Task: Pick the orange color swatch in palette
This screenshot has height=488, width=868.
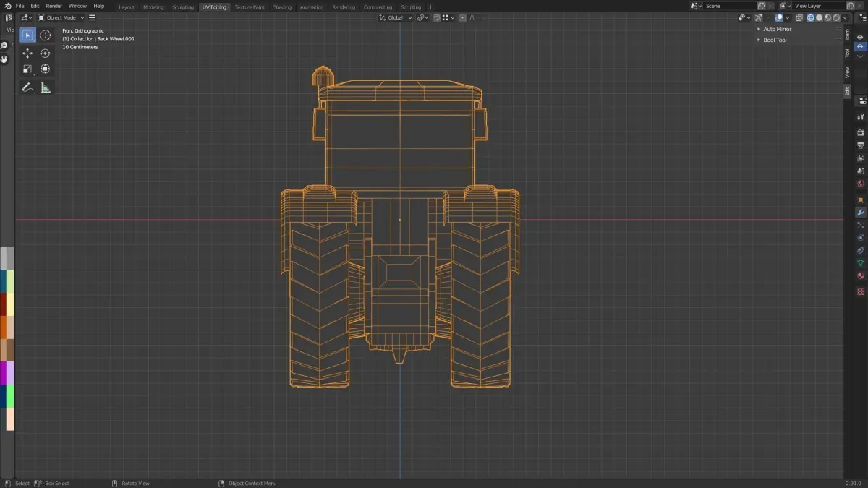Action: click(4, 327)
